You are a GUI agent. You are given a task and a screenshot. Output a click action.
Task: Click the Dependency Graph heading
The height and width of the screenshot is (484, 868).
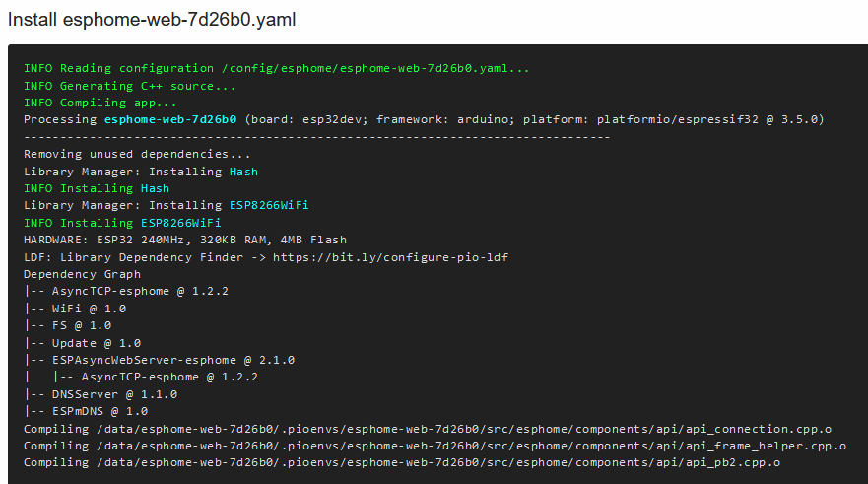tap(82, 274)
